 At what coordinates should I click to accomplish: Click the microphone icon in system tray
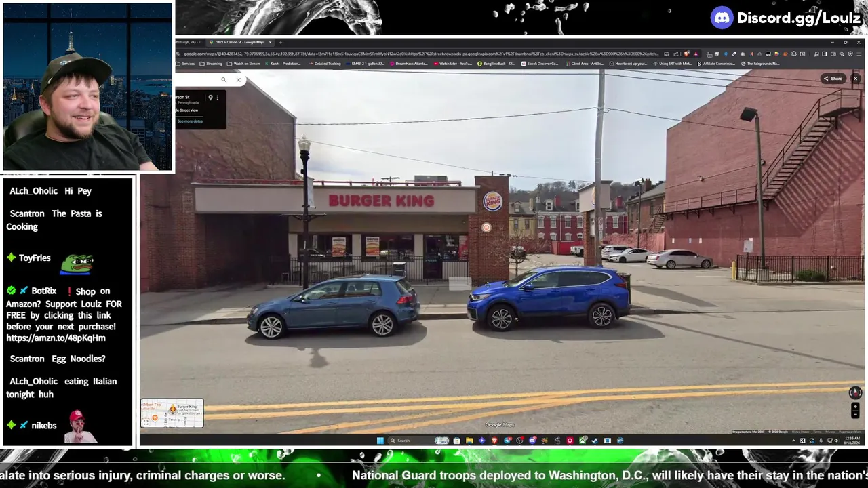click(x=821, y=441)
